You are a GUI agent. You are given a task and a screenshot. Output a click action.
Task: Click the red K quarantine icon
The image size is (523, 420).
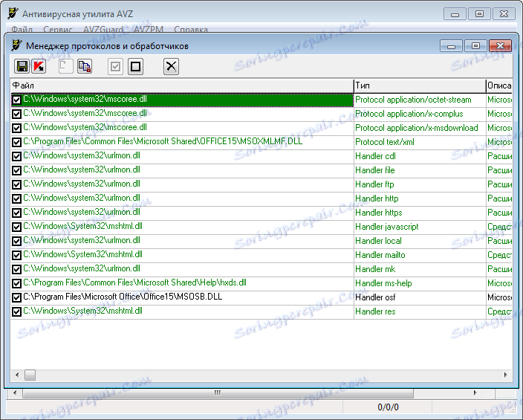[39, 66]
